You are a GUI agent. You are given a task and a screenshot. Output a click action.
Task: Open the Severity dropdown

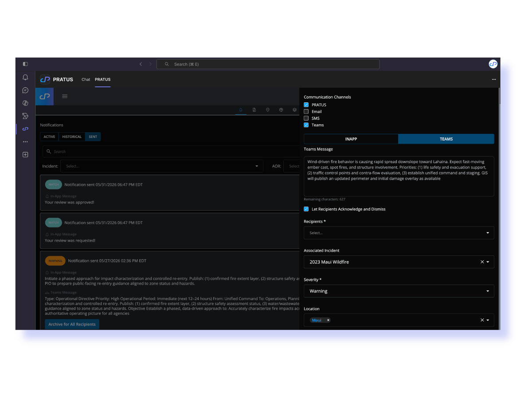tap(399, 291)
